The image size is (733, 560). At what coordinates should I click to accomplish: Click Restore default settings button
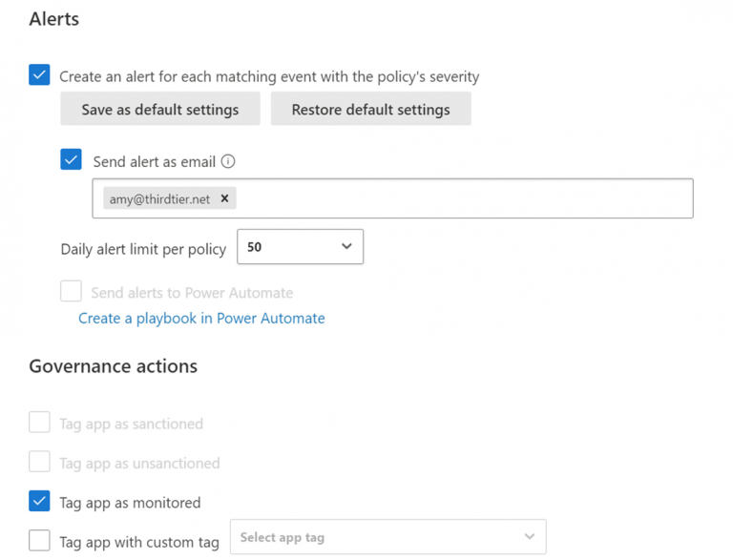pos(370,109)
